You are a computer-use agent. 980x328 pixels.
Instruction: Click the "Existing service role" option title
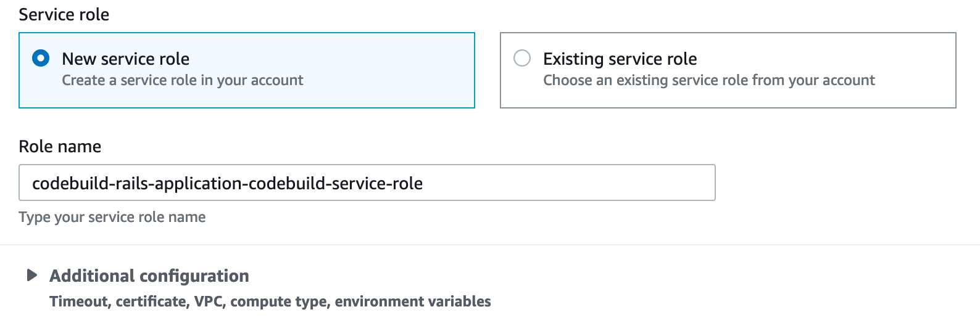click(620, 59)
